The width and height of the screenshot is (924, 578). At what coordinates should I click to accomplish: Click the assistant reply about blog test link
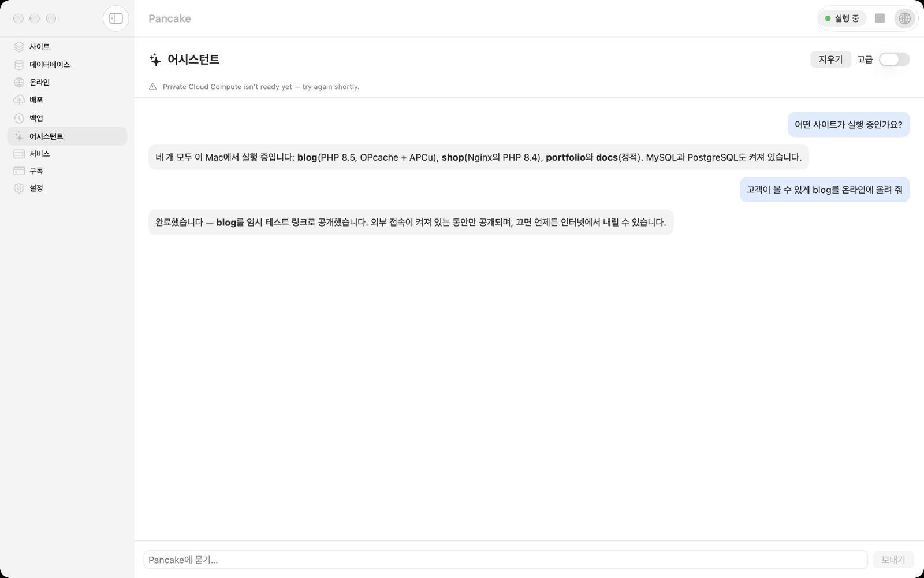(x=411, y=223)
